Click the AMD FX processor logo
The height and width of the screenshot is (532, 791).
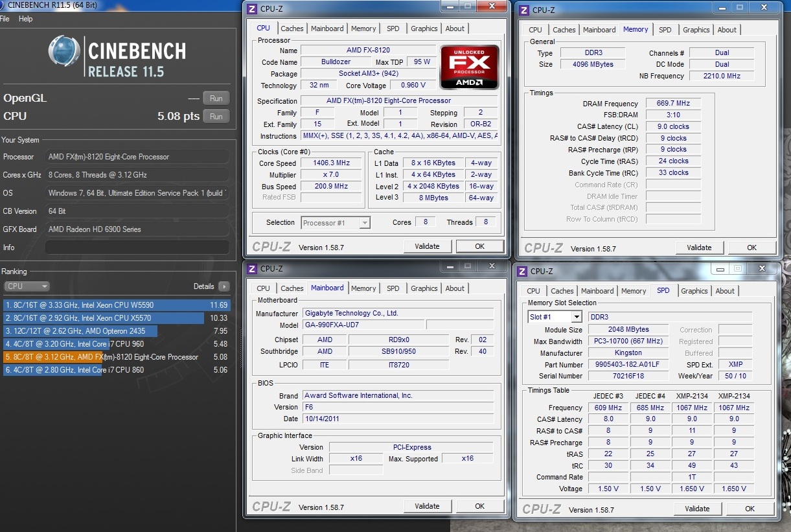[x=469, y=67]
